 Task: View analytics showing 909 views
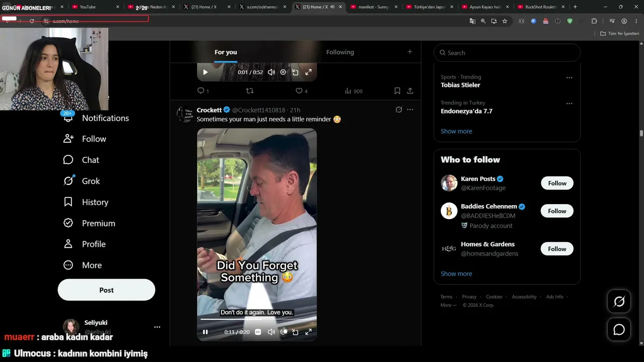pos(353,91)
